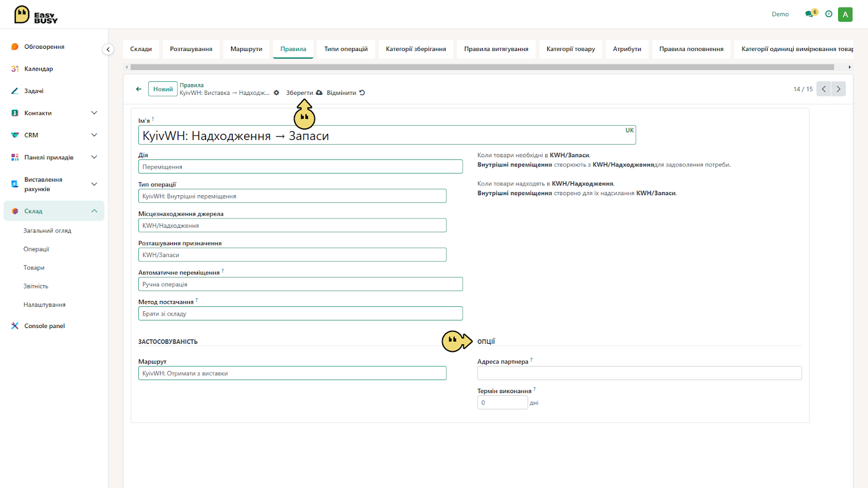Go back with the left arrow icon
The height and width of the screenshot is (488, 868).
138,89
